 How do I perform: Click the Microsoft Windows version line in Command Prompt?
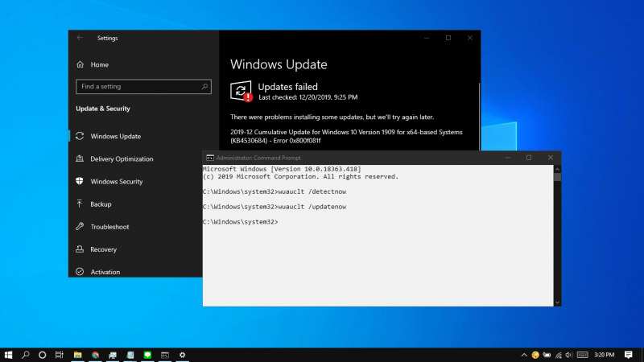pos(282,169)
